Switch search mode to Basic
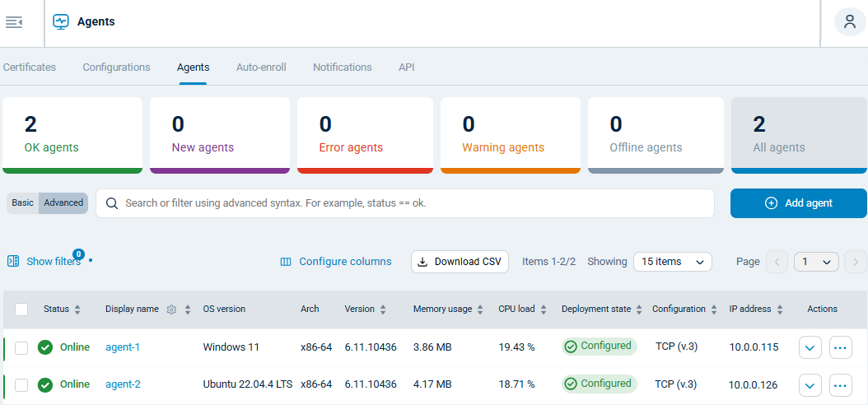The height and width of the screenshot is (405, 868). click(x=23, y=203)
